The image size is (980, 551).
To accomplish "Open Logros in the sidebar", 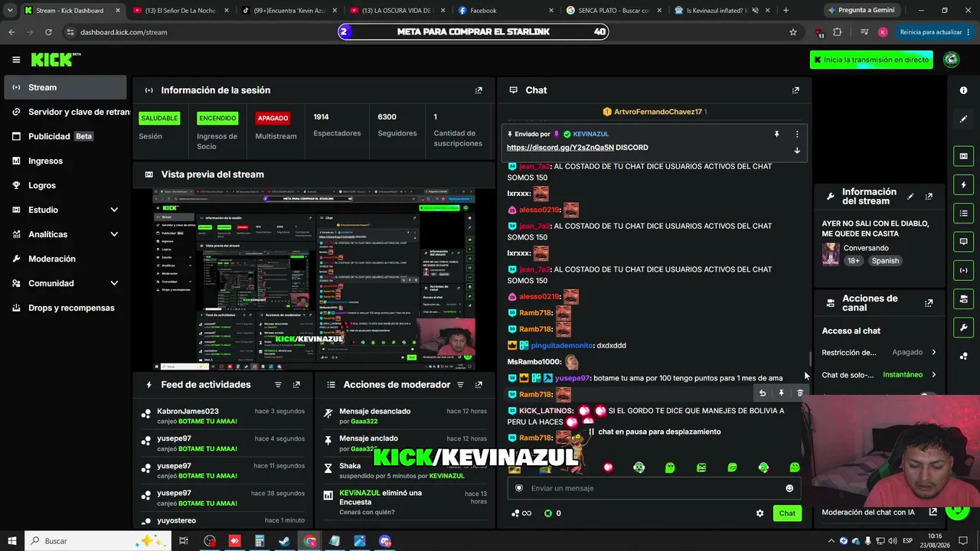I will 65,185.
